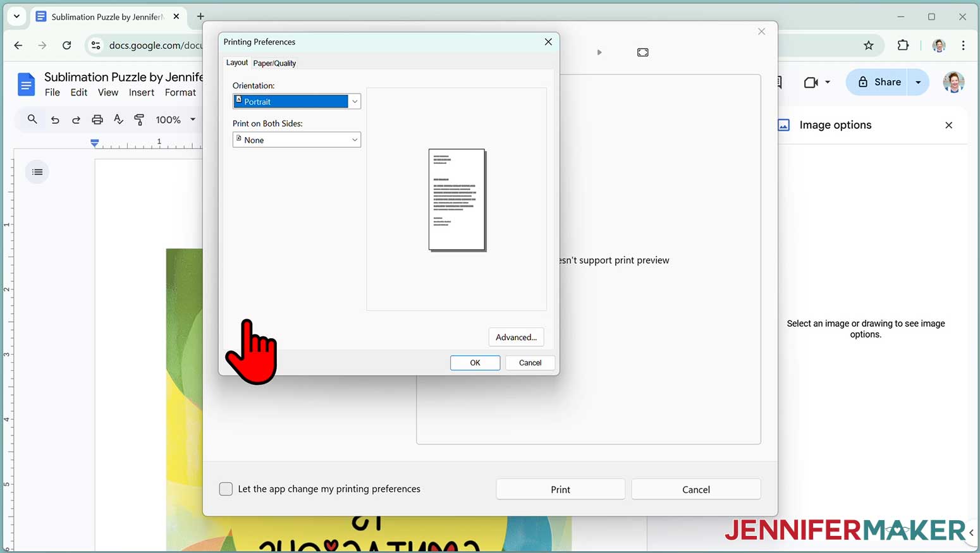Screen dimensions: 980x553
Task: Click the portrait page preview thumbnail
Action: click(457, 200)
